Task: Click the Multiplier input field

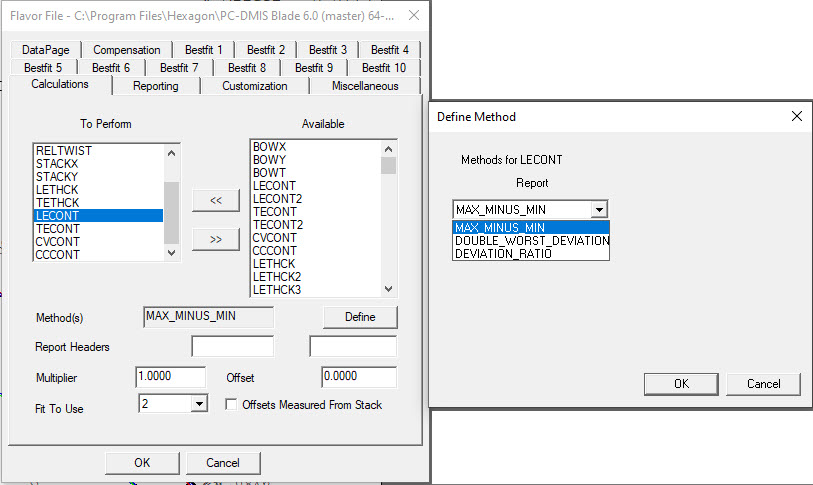Action: pos(170,378)
